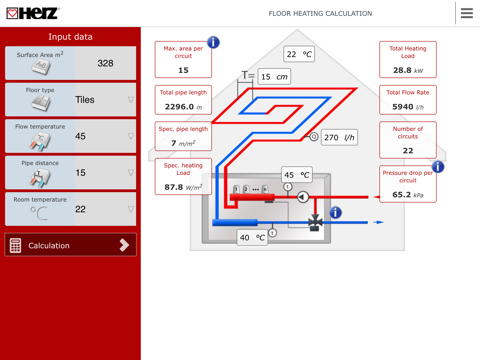Click the Tiles floor type value
The width and height of the screenshot is (480, 360).
point(85,100)
